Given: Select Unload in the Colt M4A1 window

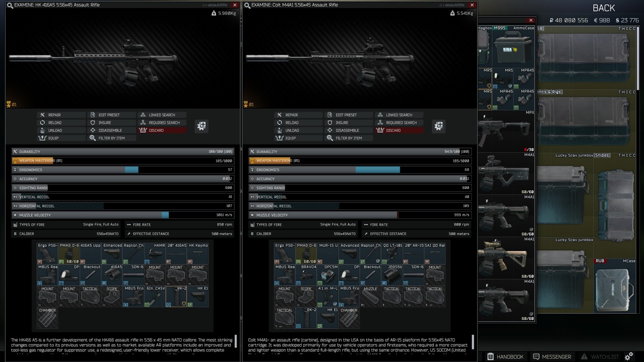Looking at the screenshot, I should (298, 130).
